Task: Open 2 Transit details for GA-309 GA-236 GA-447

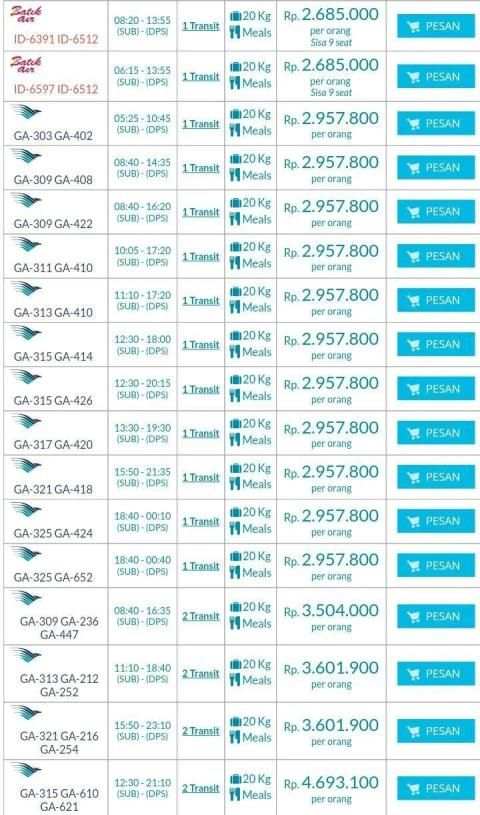Action: pyautogui.click(x=201, y=616)
